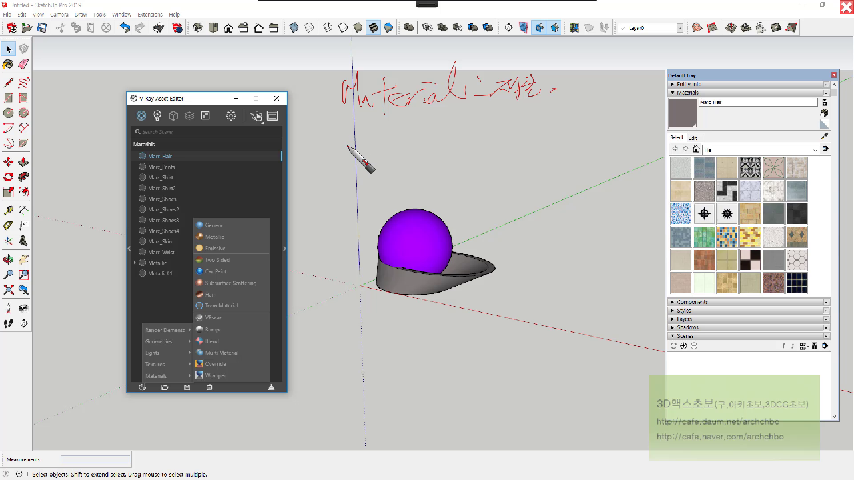Viewport: 854px width, 480px height.
Task: Activate the Move tool
Action: pos(8,162)
